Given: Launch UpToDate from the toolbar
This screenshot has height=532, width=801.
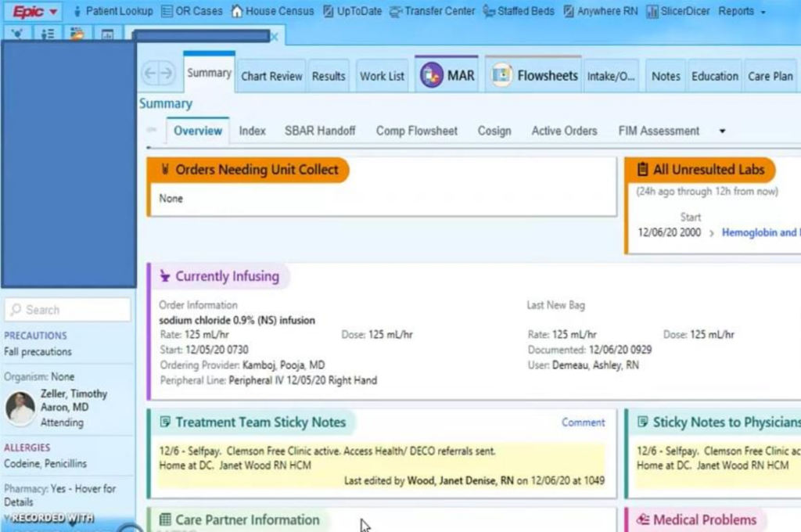Looking at the screenshot, I should [x=353, y=11].
